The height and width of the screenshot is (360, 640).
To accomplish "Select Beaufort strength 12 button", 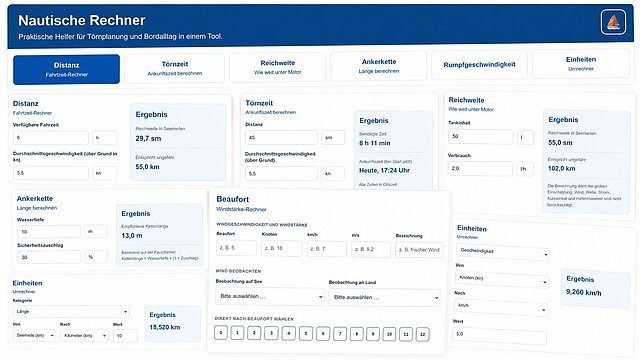I will click(422, 334).
